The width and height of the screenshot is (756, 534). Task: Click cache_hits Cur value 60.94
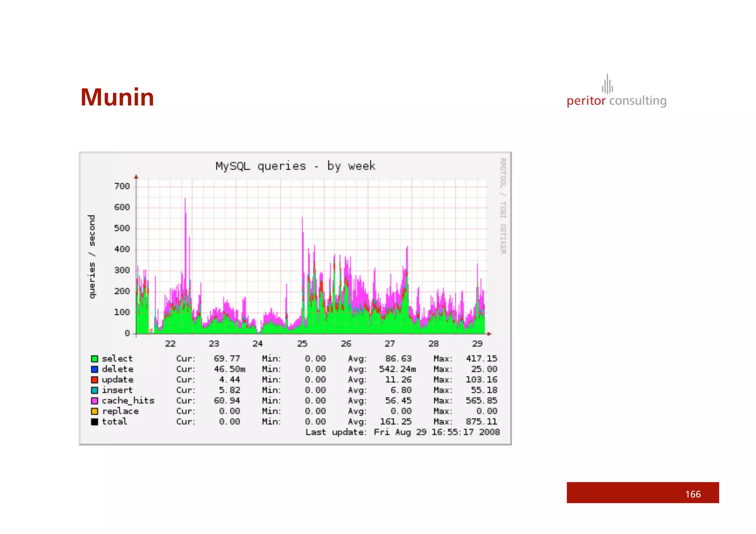tap(227, 401)
